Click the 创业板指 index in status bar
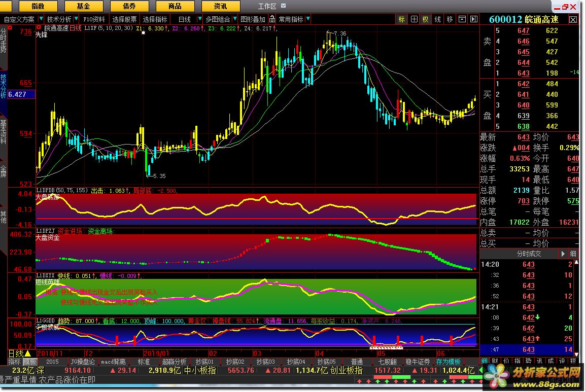 (x=346, y=370)
